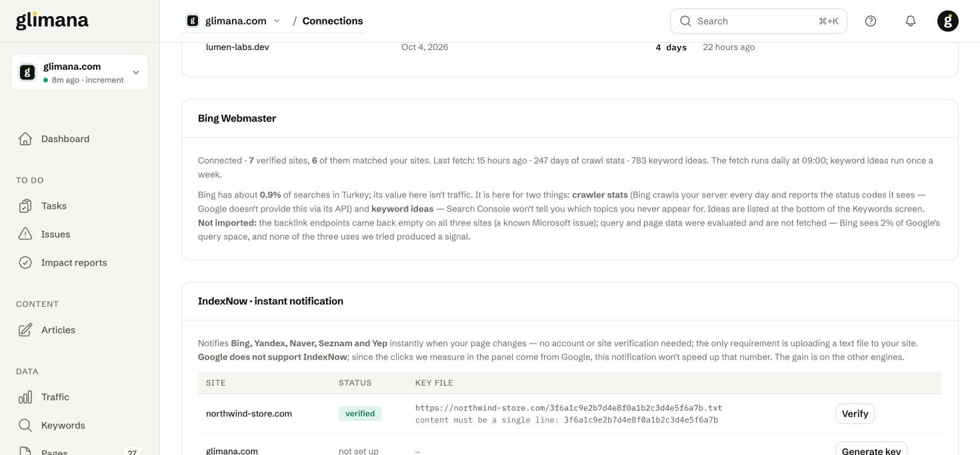The width and height of the screenshot is (980, 455).
Task: Click the search magnifier icon in header
Action: point(685,21)
